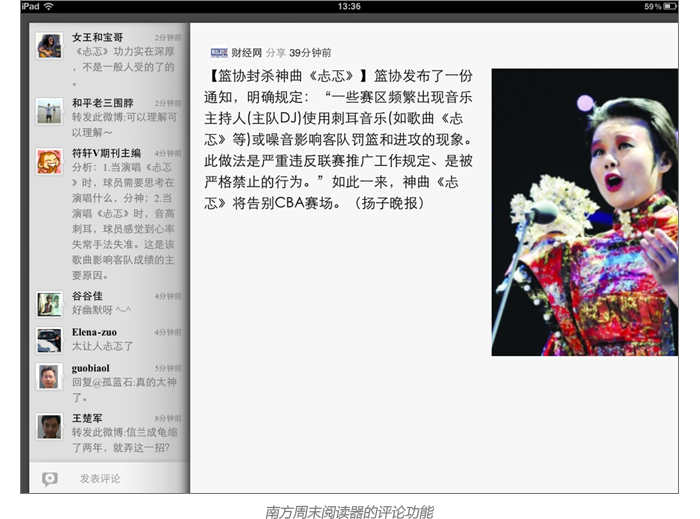
Task: Tap 谷谷佳's profile avatar
Action: 49,304
